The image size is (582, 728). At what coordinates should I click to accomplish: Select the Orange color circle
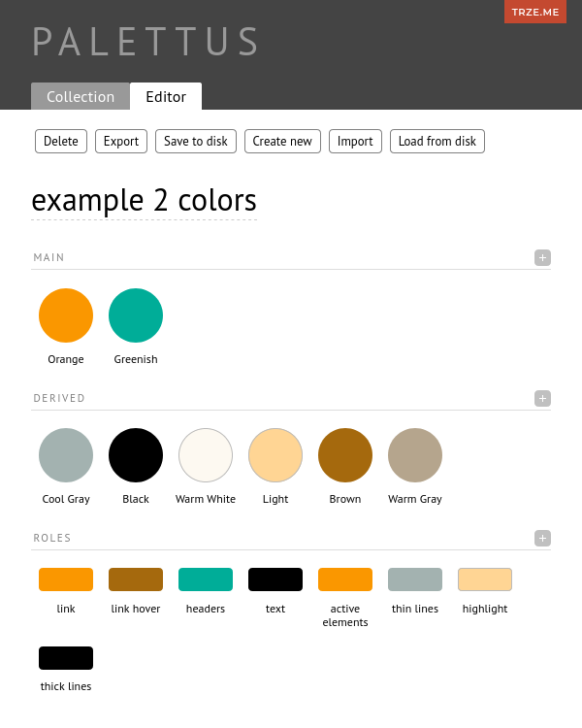coord(66,315)
